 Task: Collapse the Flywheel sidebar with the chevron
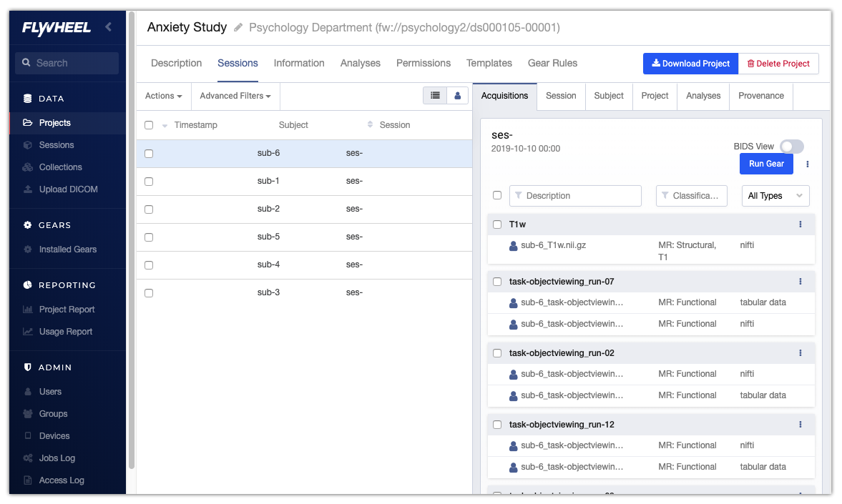point(109,27)
